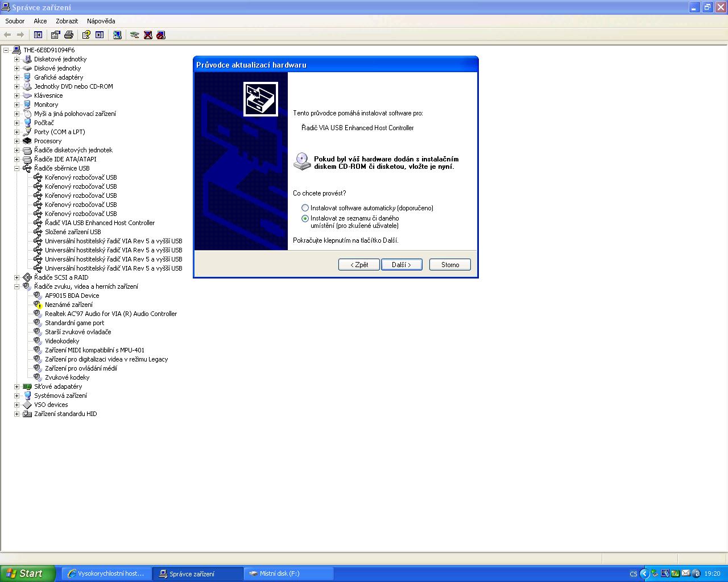This screenshot has height=582, width=728.
Task: Select 'Složené zařízení USB' in tree
Action: coord(73,232)
